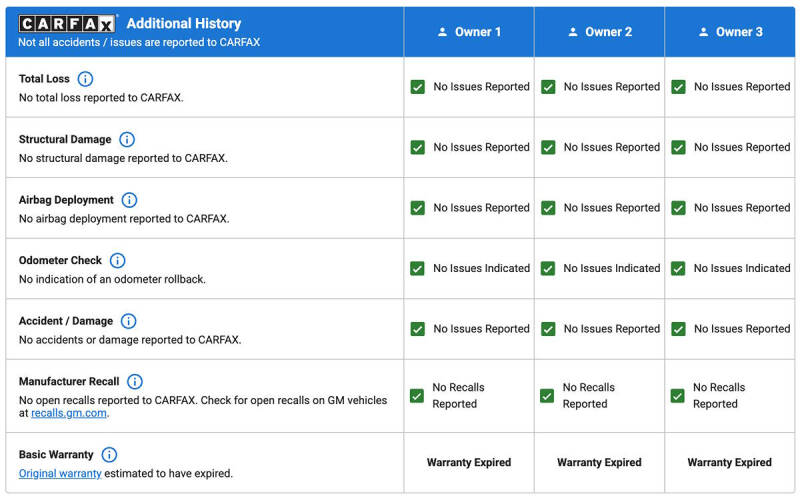Follow the Original warranty link
The image size is (800, 500).
(x=60, y=473)
